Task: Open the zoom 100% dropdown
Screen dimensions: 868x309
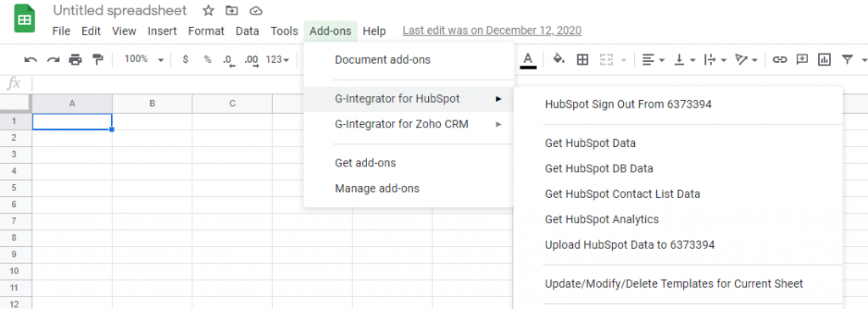Action: point(143,59)
